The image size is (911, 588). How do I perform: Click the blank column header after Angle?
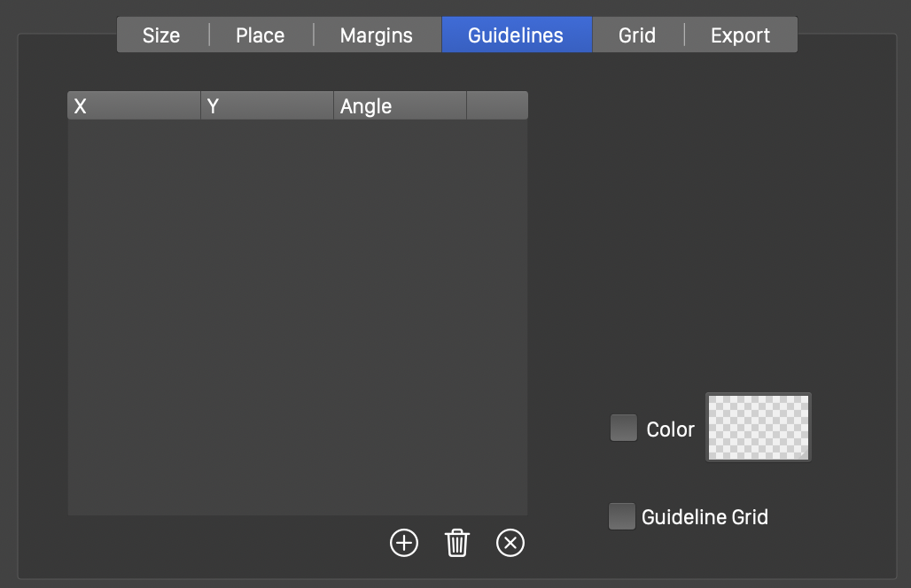pos(497,106)
